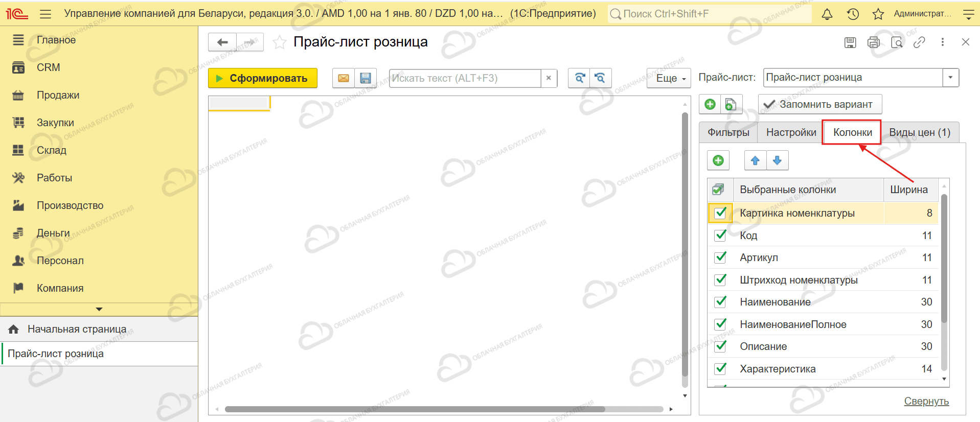Toggle the Наименование column checkbox

(720, 301)
